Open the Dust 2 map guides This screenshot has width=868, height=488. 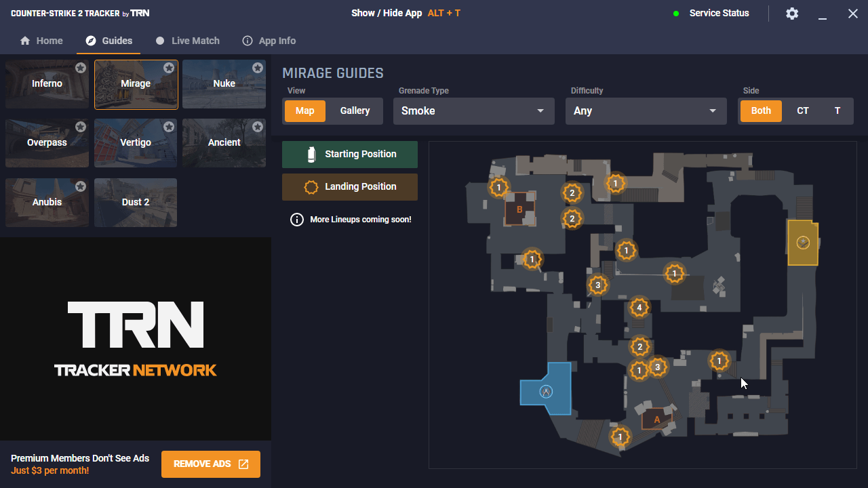[x=136, y=202]
